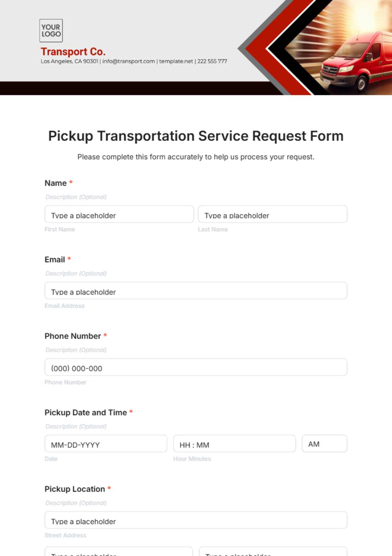Click the Phone Number input box
This screenshot has width=392, height=556.
[x=196, y=367]
